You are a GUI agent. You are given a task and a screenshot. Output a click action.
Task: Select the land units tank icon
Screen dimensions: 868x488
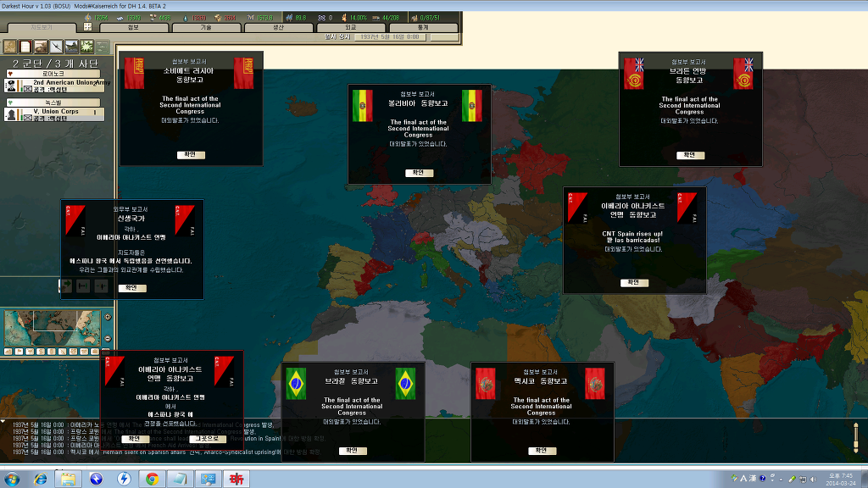point(41,47)
